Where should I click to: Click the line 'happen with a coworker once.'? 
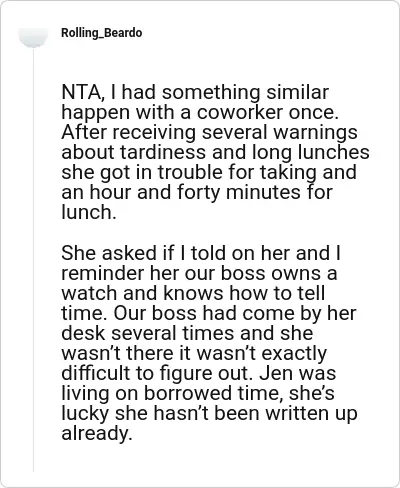[x=200, y=112]
